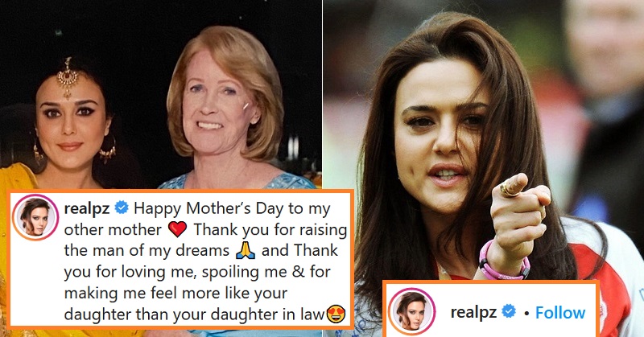Open the realpz avatar in the Follow card
The image size is (644, 337).
coord(412,311)
